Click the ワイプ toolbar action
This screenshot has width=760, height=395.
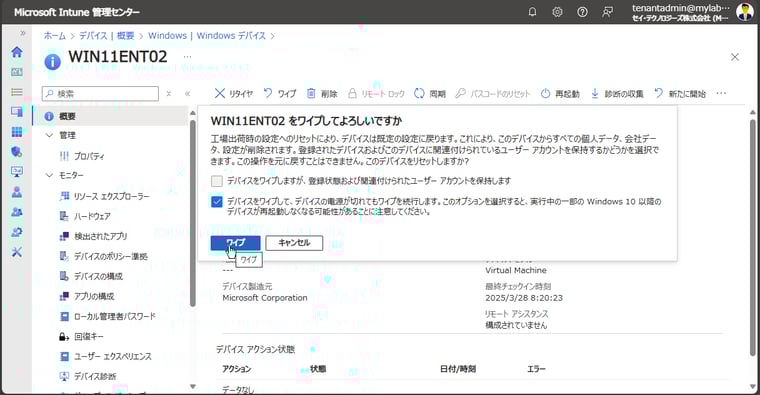280,94
